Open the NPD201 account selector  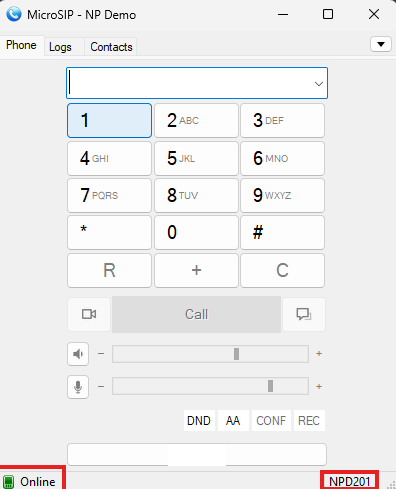click(x=350, y=482)
